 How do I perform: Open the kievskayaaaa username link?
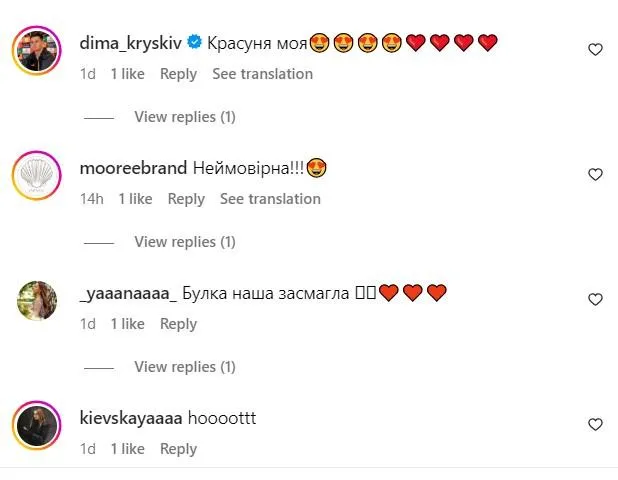coord(131,418)
